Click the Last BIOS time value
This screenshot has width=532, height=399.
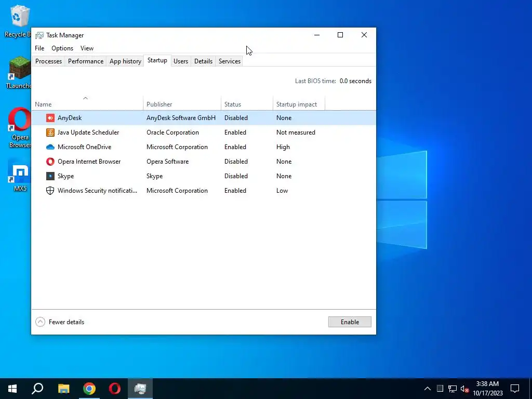point(355,81)
